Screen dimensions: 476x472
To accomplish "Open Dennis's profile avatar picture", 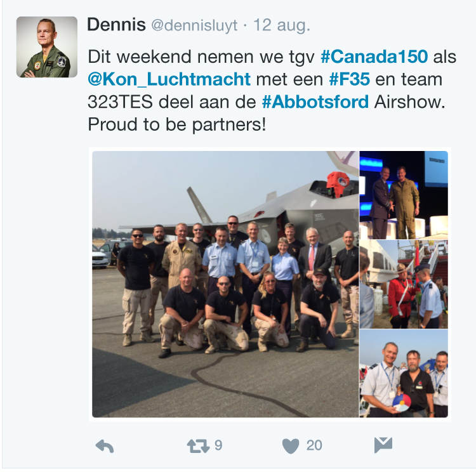I will (47, 47).
